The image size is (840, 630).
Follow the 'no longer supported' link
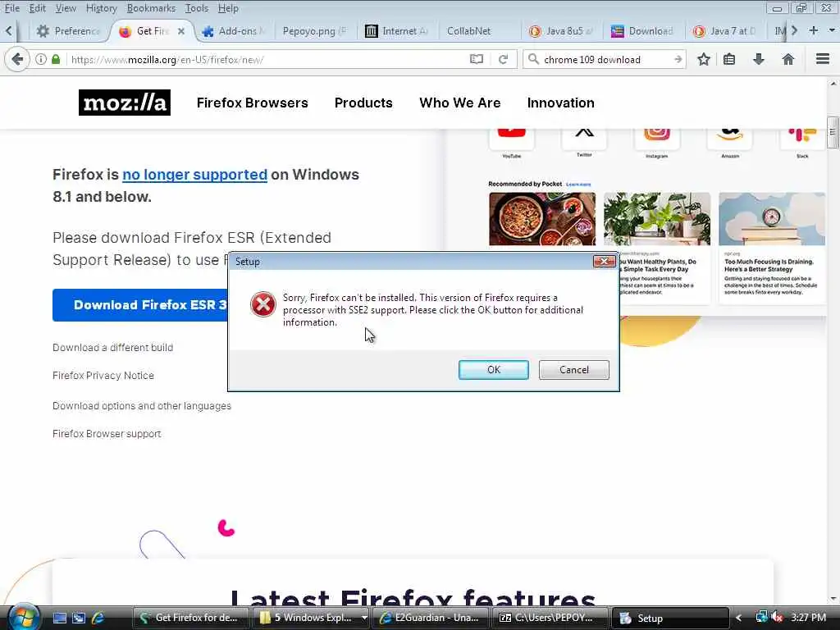pos(194,175)
